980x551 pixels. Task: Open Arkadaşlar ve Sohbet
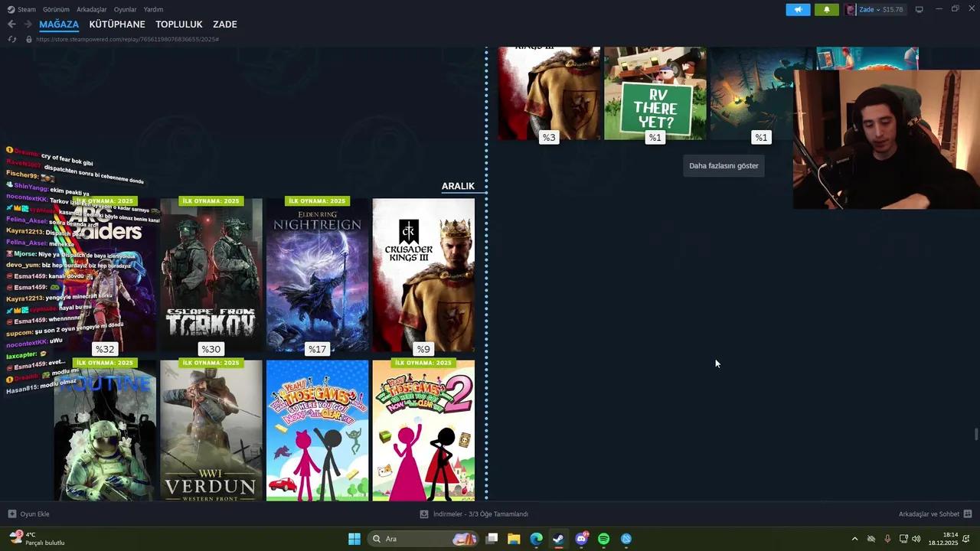(x=935, y=514)
